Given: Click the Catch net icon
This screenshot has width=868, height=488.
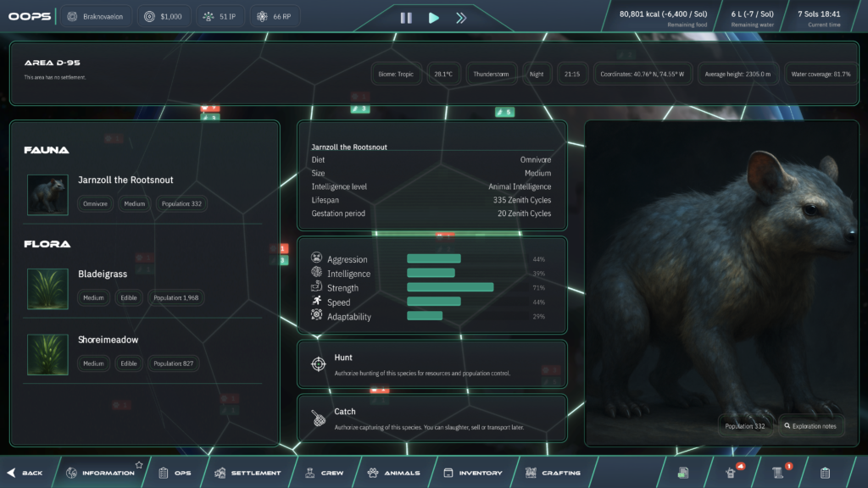Looking at the screenshot, I should point(318,418).
